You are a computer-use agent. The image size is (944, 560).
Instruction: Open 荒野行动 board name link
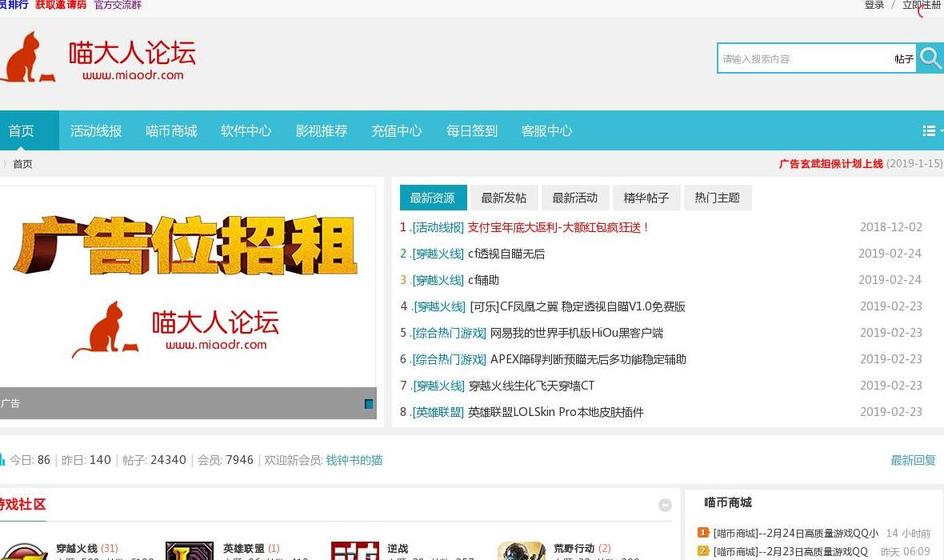[x=574, y=548]
